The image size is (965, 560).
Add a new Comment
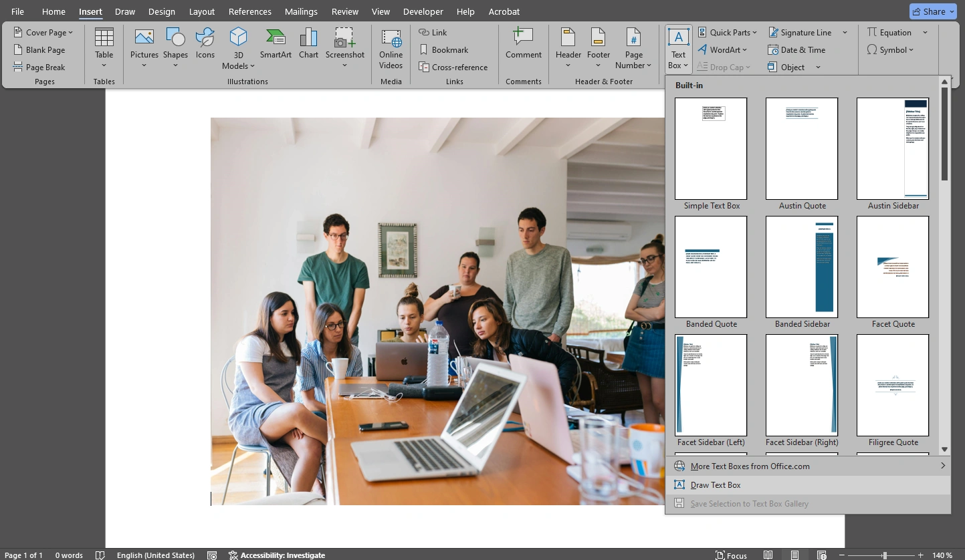click(524, 44)
